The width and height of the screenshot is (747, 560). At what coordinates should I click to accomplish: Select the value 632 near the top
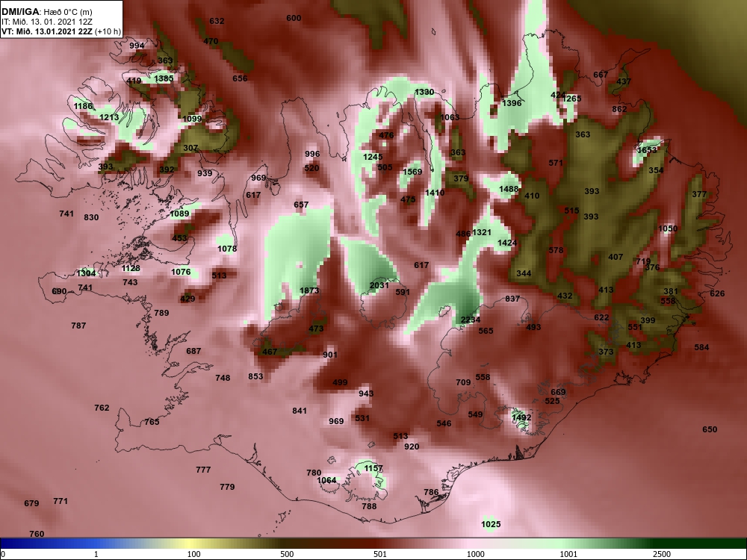tap(217, 21)
